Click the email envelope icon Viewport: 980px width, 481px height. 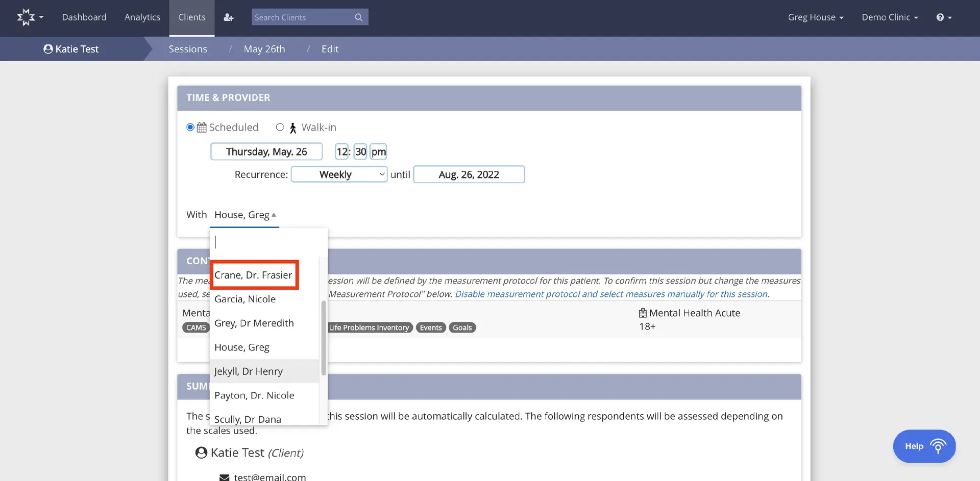[224, 477]
